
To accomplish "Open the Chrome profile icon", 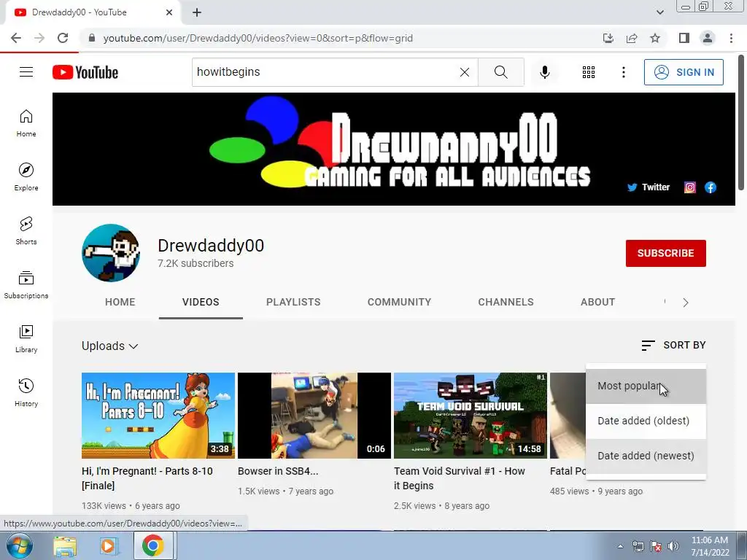I will coord(708,38).
